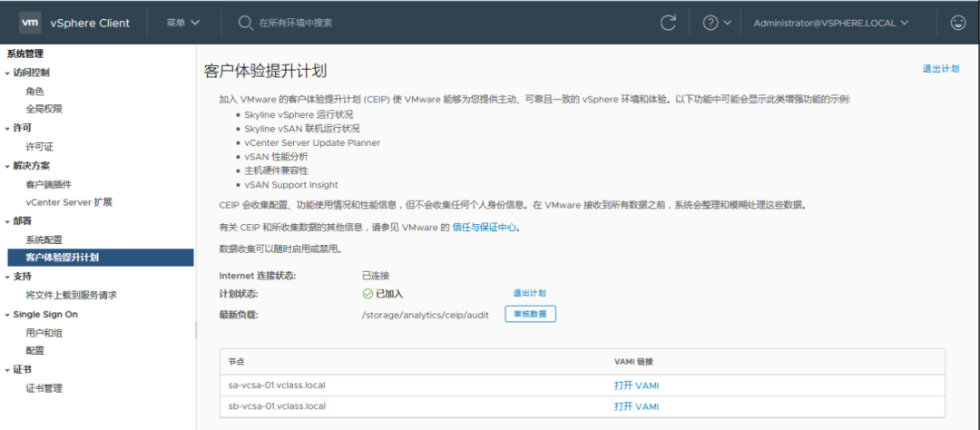980x430 pixels.
Task: Click the sidebar collapse handle
Action: (196, 329)
